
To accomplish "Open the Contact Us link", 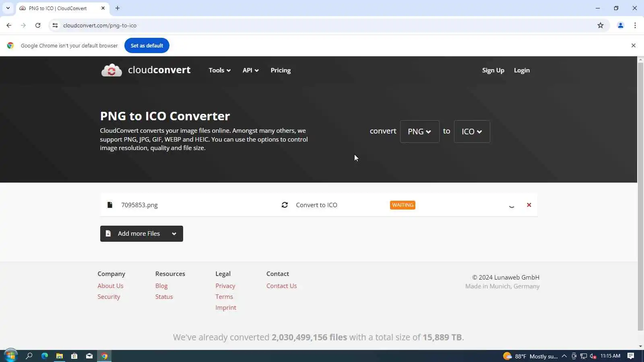I will point(281,286).
